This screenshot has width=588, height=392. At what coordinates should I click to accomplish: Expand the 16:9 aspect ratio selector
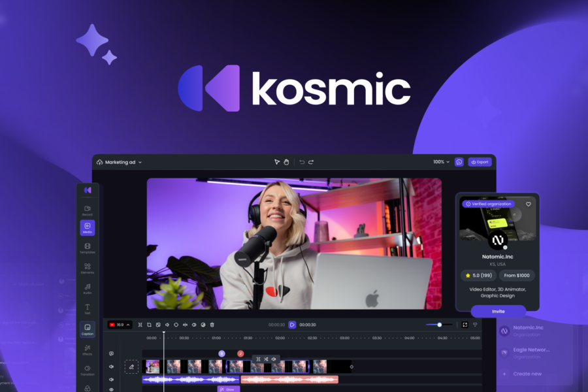point(120,325)
